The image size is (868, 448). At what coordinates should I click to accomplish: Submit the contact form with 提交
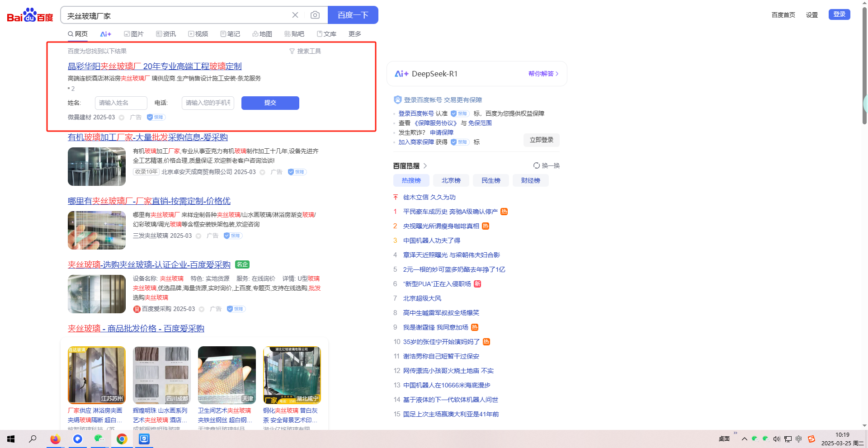[x=270, y=103]
